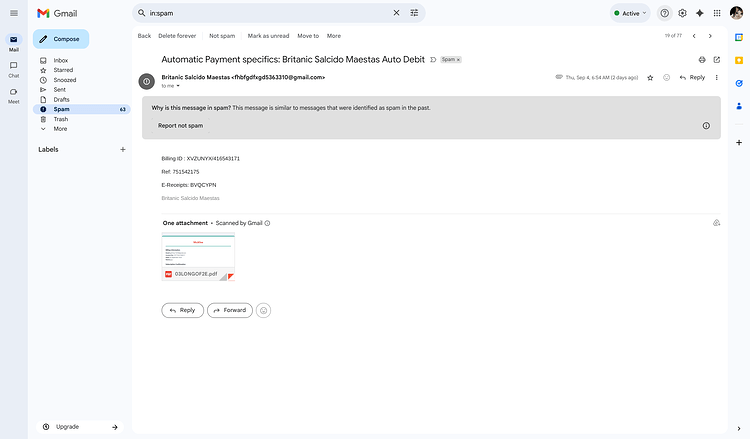This screenshot has height=439, width=750.
Task: Open Google Keep side panel
Action: (739, 60)
